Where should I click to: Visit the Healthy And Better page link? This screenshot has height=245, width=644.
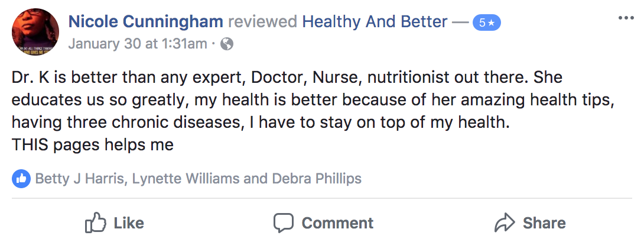point(375,22)
